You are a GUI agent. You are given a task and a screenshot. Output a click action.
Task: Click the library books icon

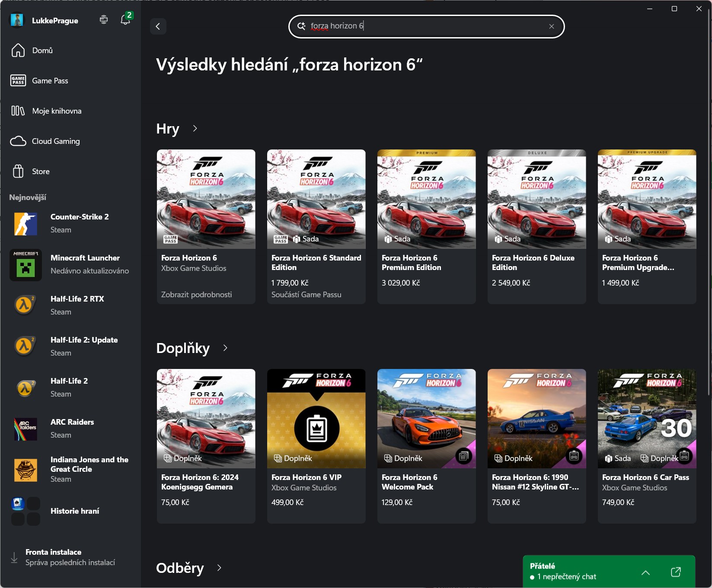18,111
